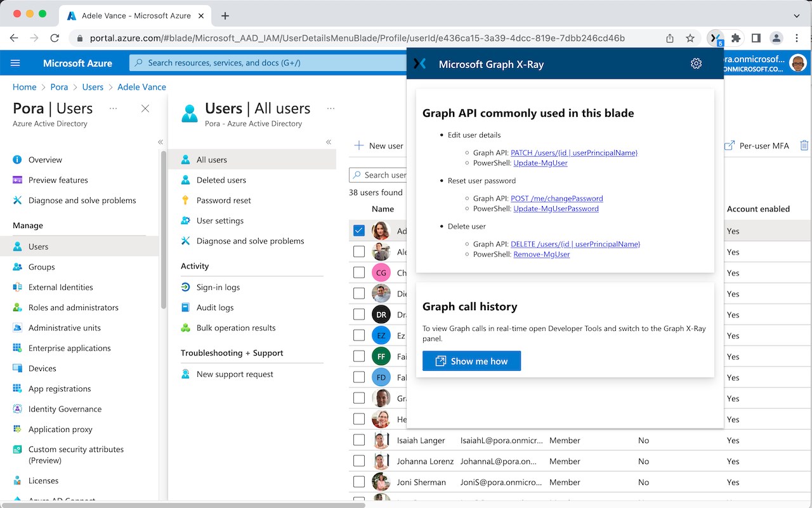Image resolution: width=812 pixels, height=508 pixels.
Task: Select the checkbox for Johanna Lorenz
Action: click(359, 461)
